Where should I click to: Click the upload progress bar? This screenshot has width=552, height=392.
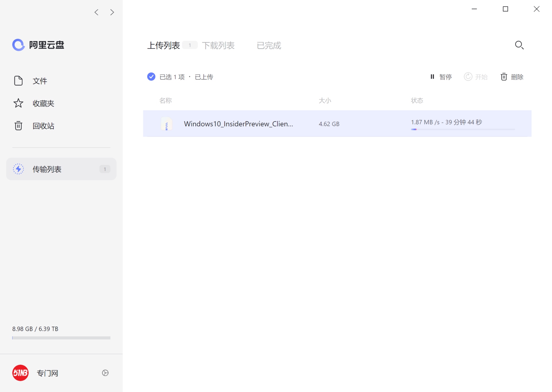tap(463, 130)
